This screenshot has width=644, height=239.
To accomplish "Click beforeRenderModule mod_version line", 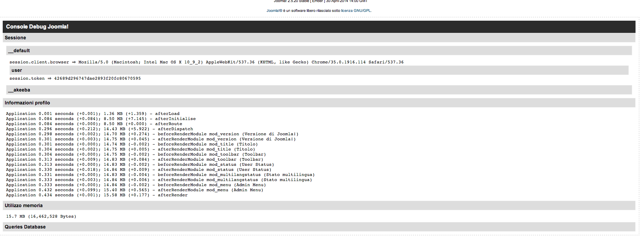I will tap(152, 134).
